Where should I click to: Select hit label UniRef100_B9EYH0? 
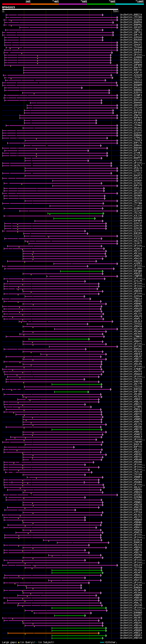pos(131,70)
